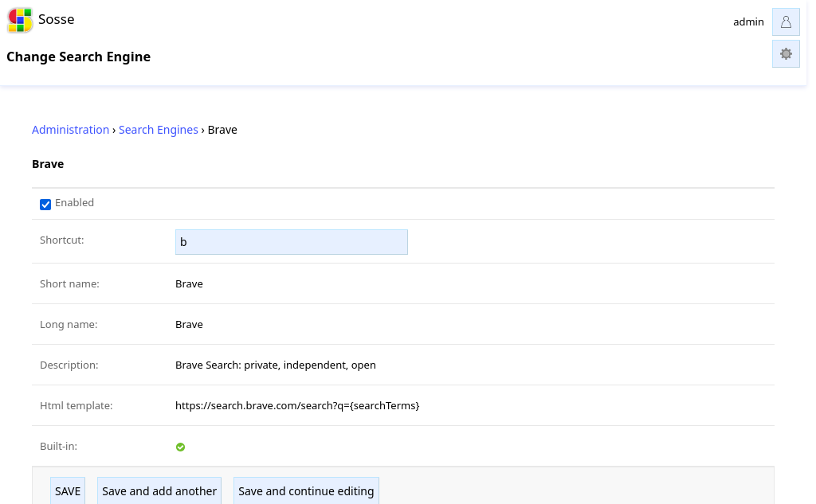
Task: Click the SAVE button
Action: pos(68,491)
